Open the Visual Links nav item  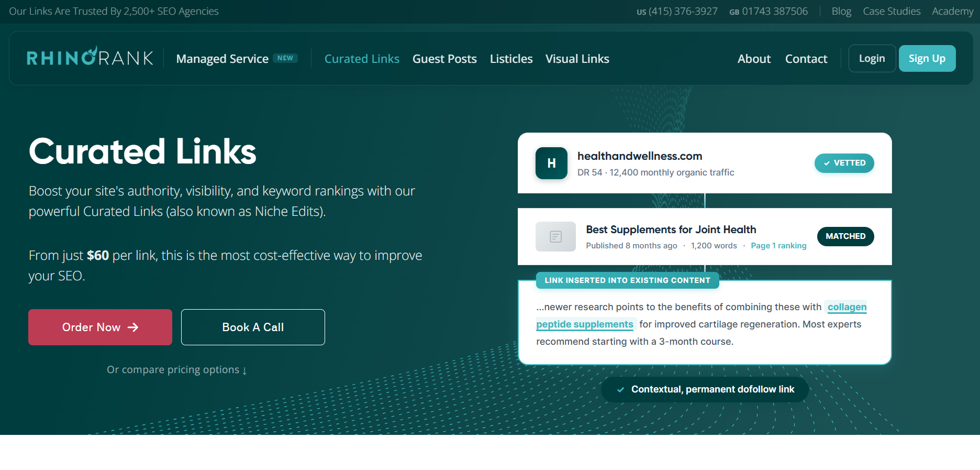[577, 59]
